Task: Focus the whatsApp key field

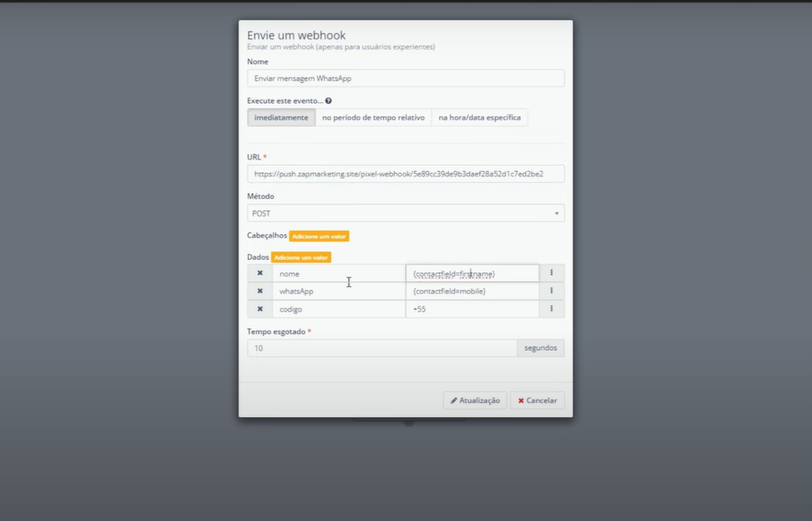Action: pyautogui.click(x=339, y=291)
